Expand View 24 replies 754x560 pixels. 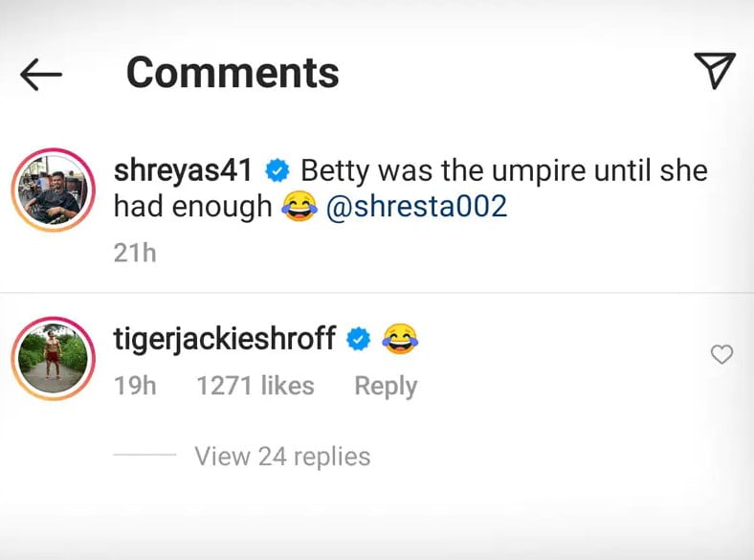[282, 457]
